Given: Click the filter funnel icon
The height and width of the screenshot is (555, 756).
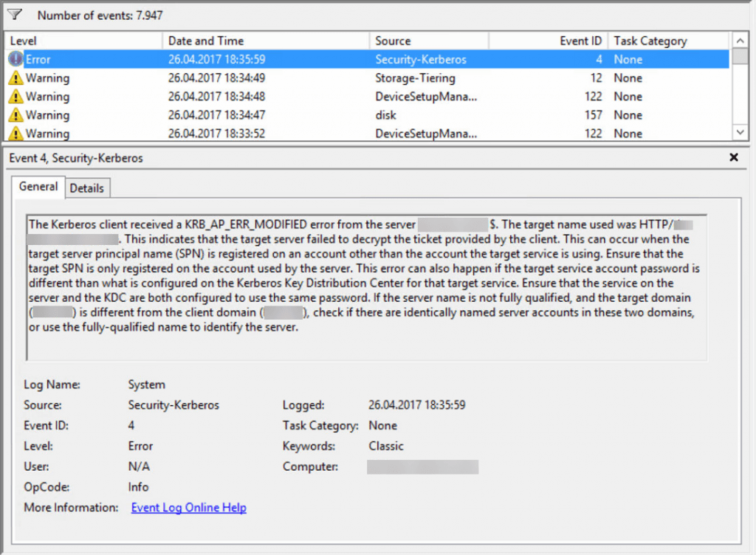Looking at the screenshot, I should 14,14.
